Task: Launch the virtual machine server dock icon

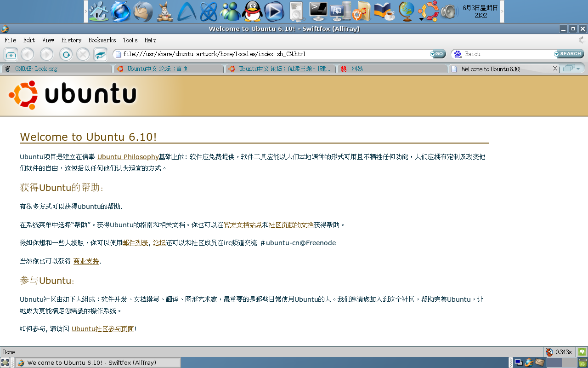Action: tap(340, 11)
